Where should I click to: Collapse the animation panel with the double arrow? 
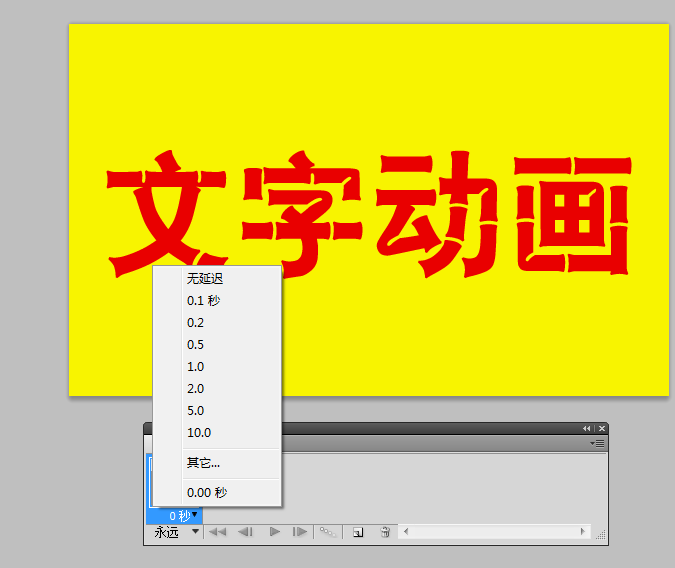[x=586, y=428]
